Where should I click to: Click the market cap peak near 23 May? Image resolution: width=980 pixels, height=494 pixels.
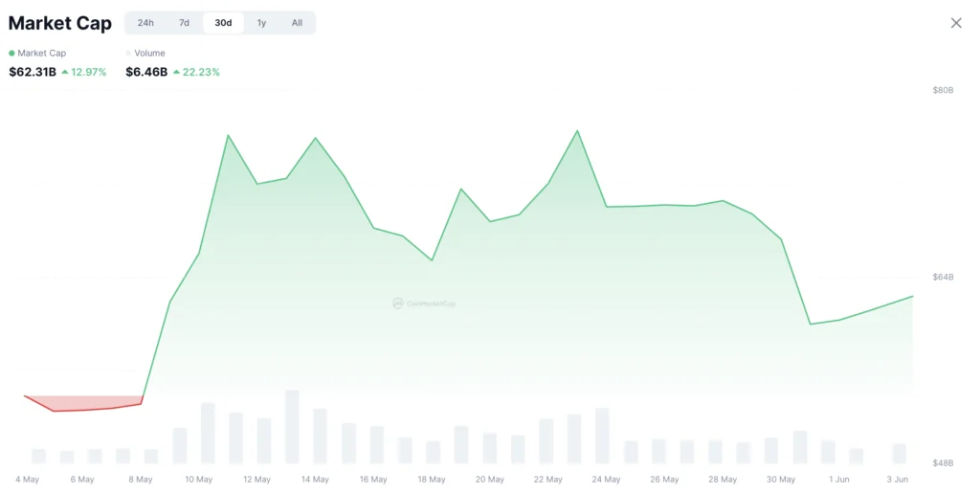(x=577, y=131)
